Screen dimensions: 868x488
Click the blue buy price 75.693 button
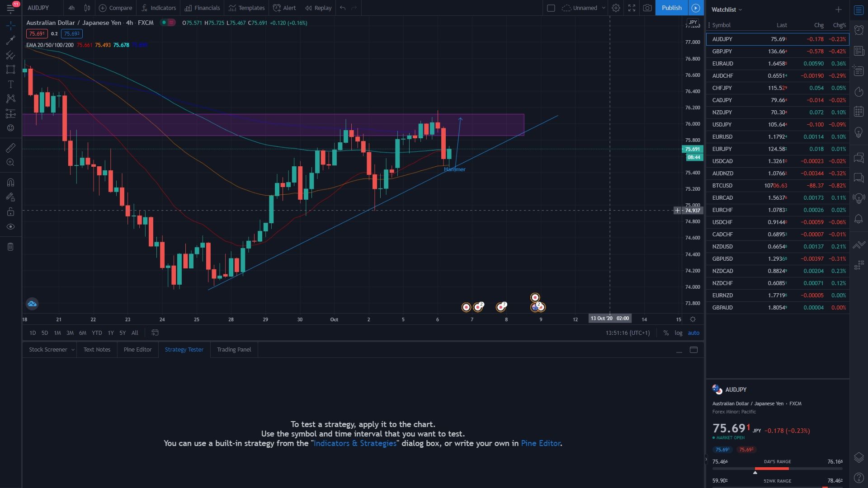pos(72,33)
